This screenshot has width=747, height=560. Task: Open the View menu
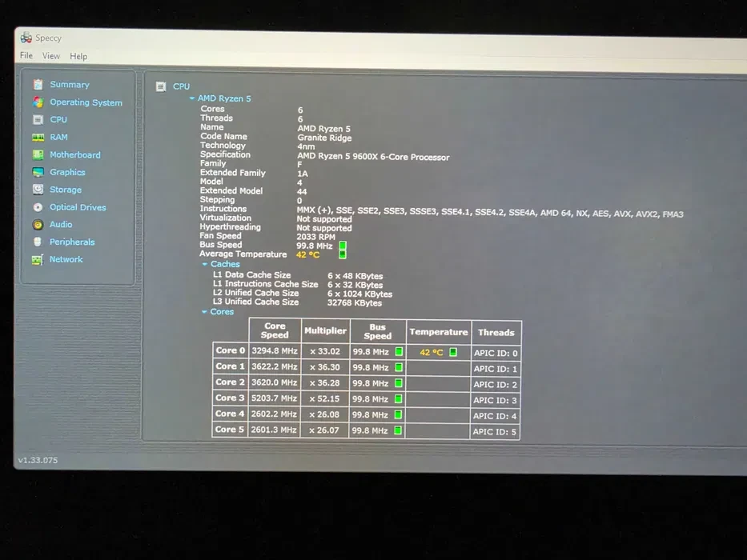click(51, 56)
